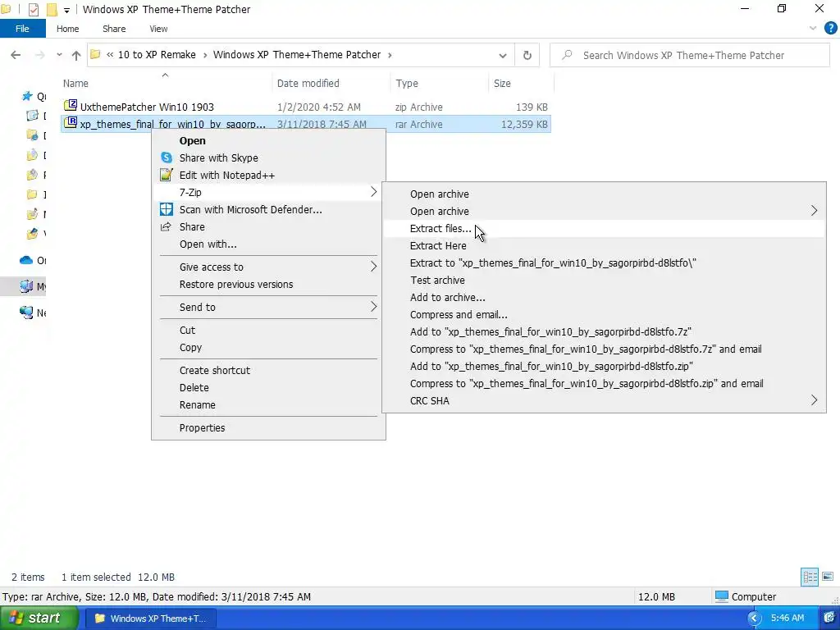The height and width of the screenshot is (630, 840).
Task: Open the address bar history dropdown
Action: 503,55
